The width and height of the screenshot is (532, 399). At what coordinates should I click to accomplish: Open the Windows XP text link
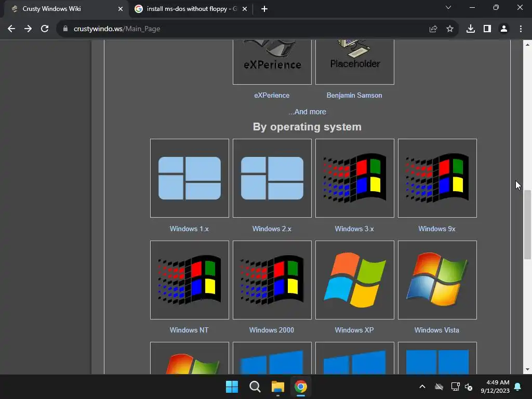point(354,330)
